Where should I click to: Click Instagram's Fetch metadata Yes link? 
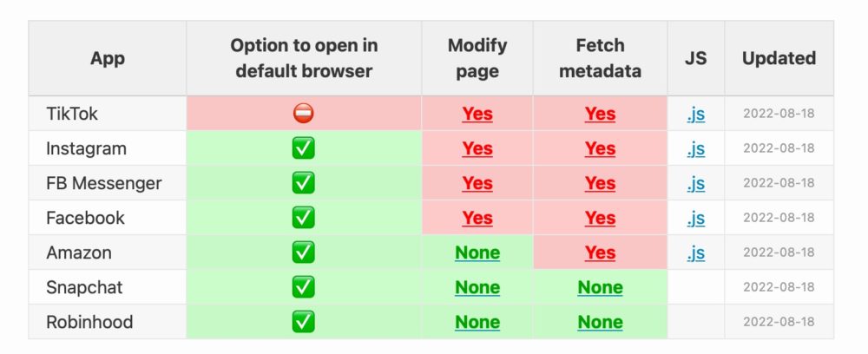click(x=600, y=148)
